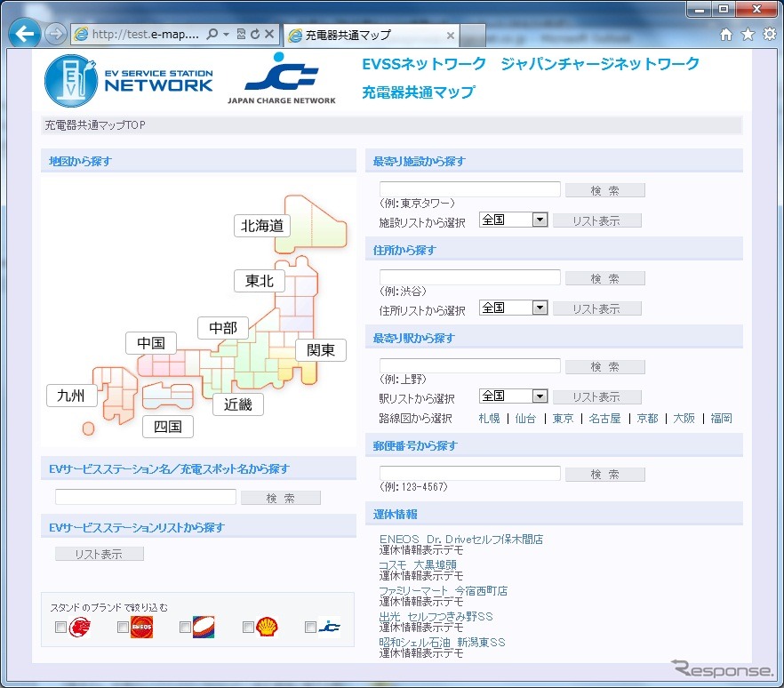The height and width of the screenshot is (688, 784).
Task: Click the refresh icon in address bar
Action: coord(255,35)
